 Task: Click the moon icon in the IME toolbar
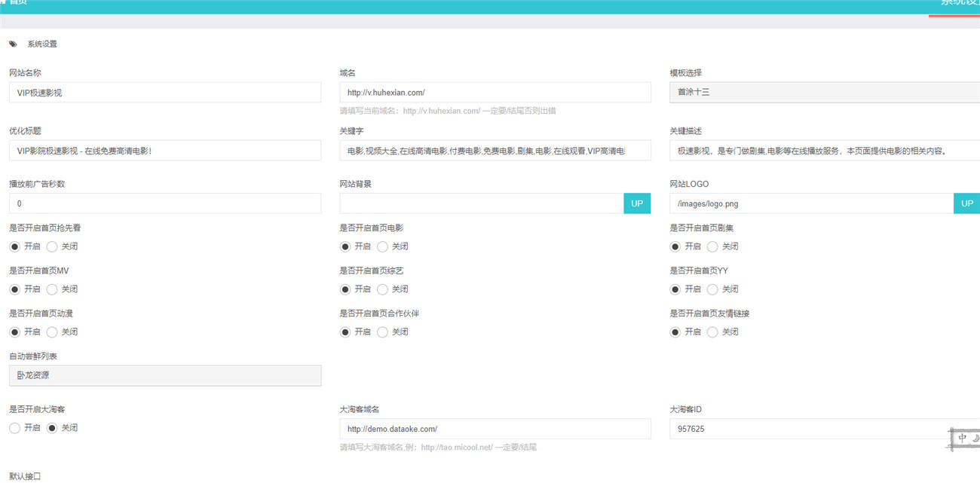[x=975, y=437]
